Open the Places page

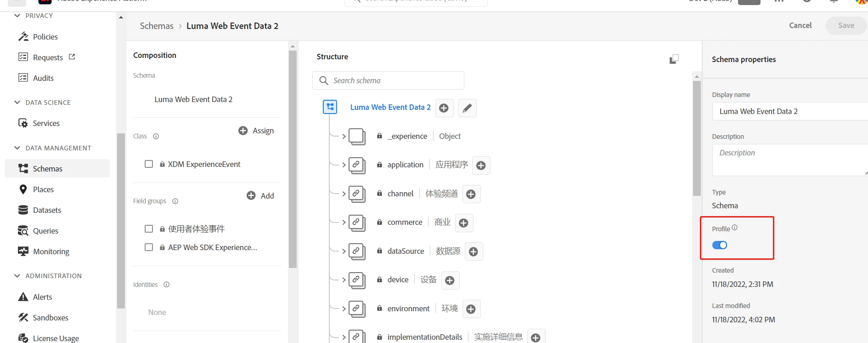(x=43, y=189)
